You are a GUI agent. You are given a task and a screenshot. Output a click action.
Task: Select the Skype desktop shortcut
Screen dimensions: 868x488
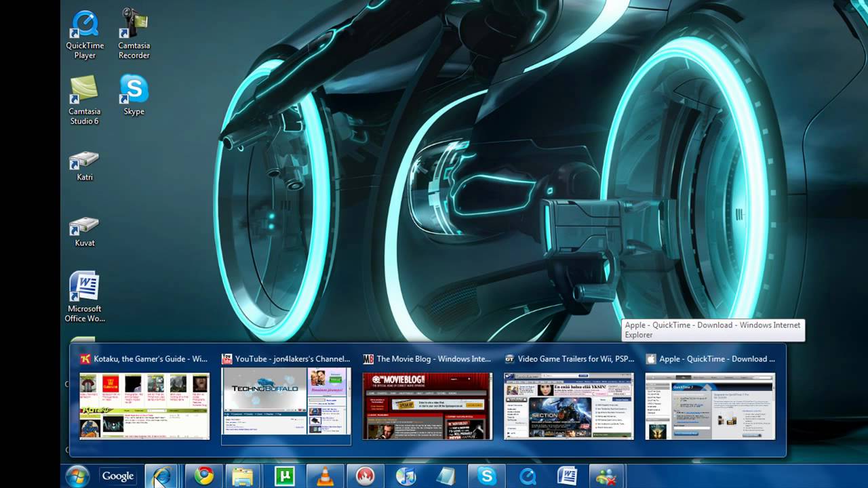(134, 95)
